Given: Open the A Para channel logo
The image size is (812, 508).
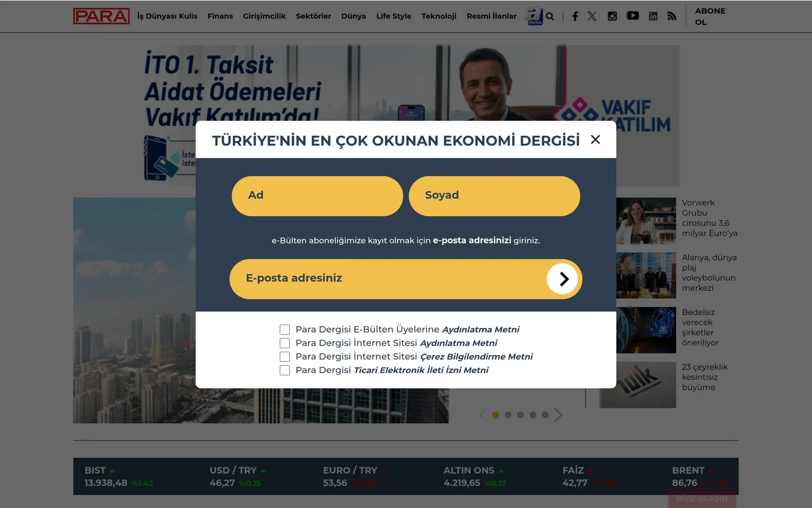Looking at the screenshot, I should [x=534, y=16].
